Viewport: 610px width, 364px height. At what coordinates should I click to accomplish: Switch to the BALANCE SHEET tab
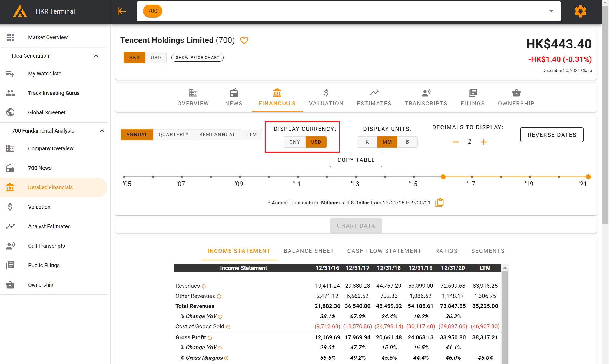pos(309,251)
